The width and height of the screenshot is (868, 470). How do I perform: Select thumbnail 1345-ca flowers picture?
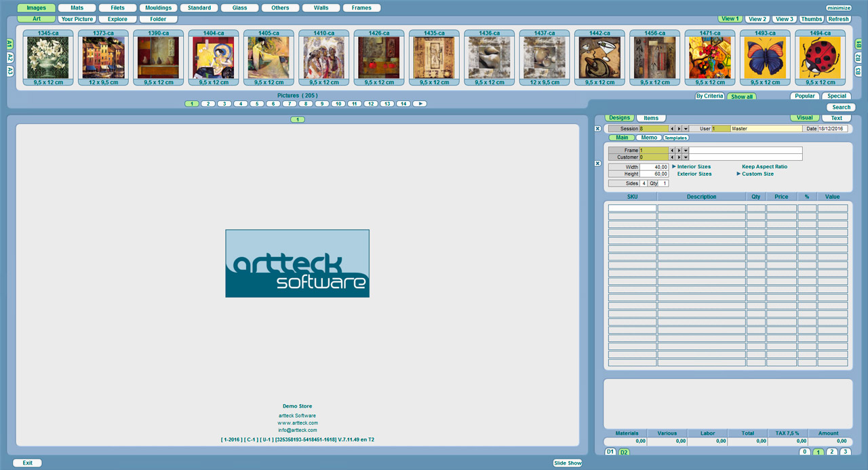48,58
